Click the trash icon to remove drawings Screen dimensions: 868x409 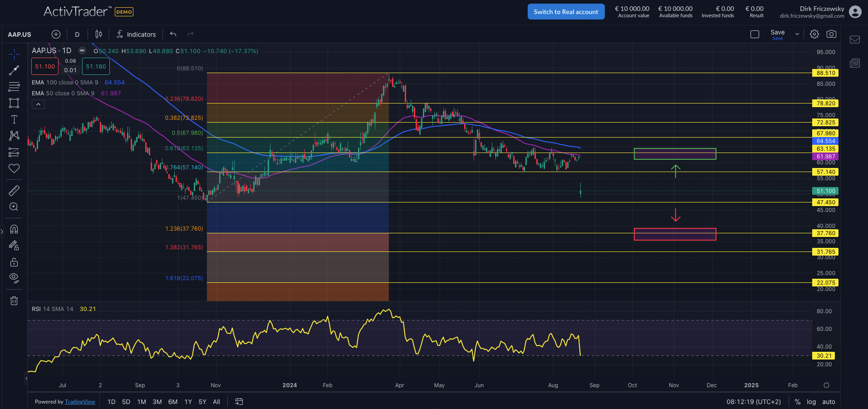[14, 301]
